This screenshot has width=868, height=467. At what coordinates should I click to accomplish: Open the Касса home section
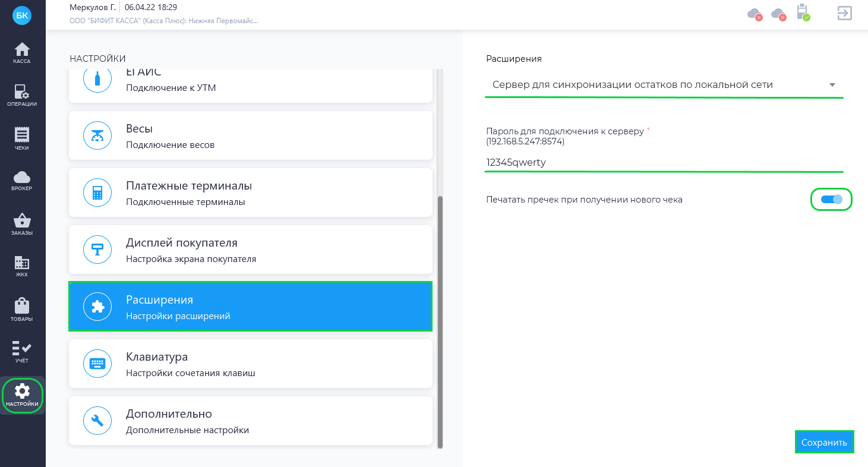coord(22,53)
